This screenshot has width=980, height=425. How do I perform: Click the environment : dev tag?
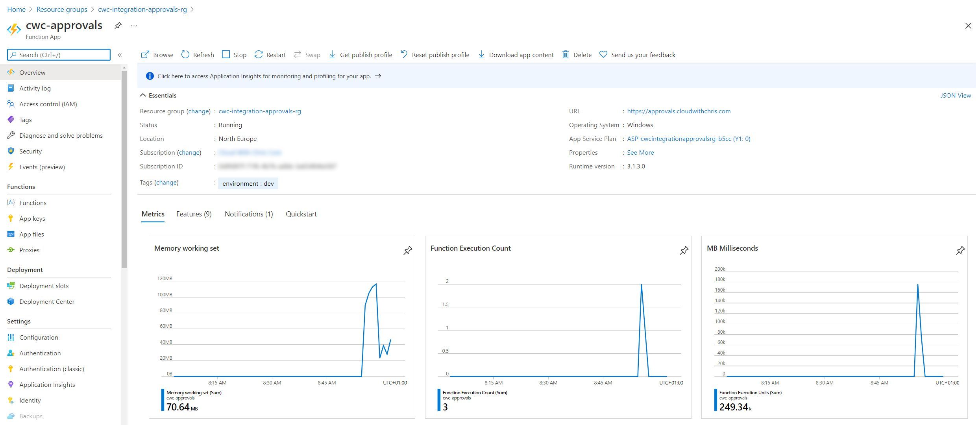pyautogui.click(x=248, y=183)
